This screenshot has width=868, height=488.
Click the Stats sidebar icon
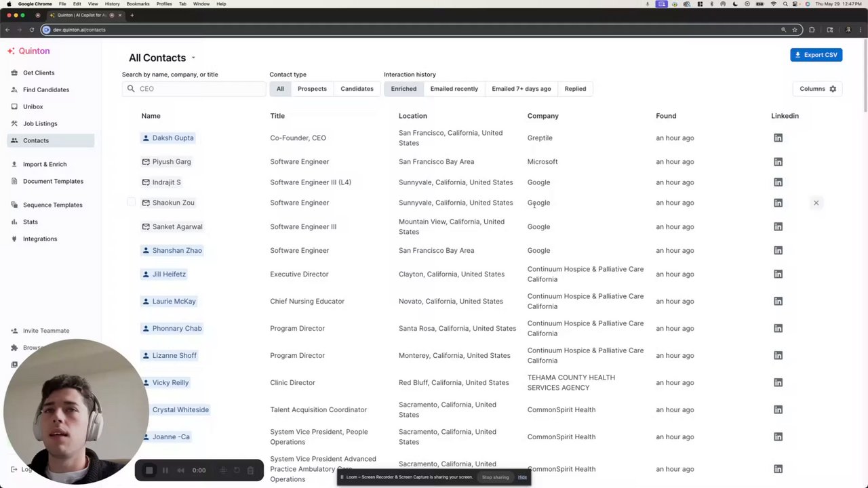(15, 222)
